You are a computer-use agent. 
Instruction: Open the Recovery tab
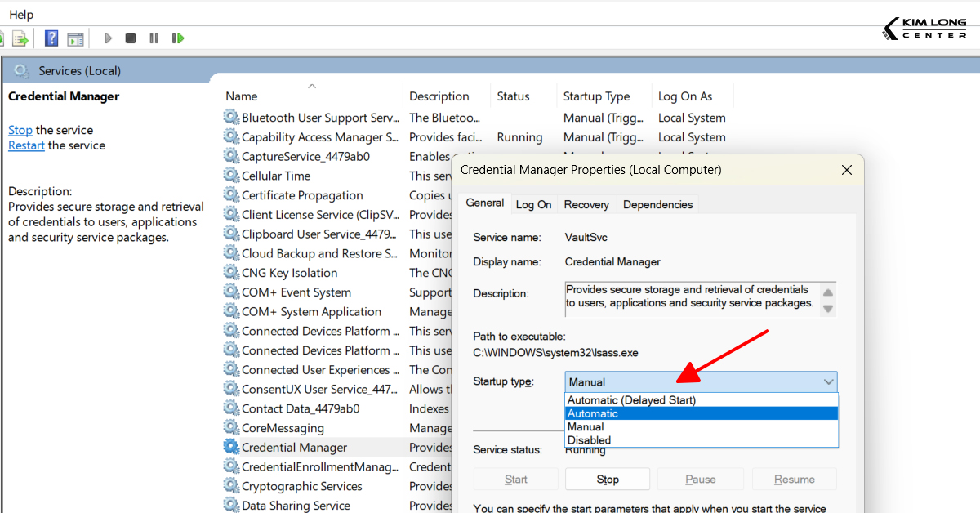coord(586,204)
